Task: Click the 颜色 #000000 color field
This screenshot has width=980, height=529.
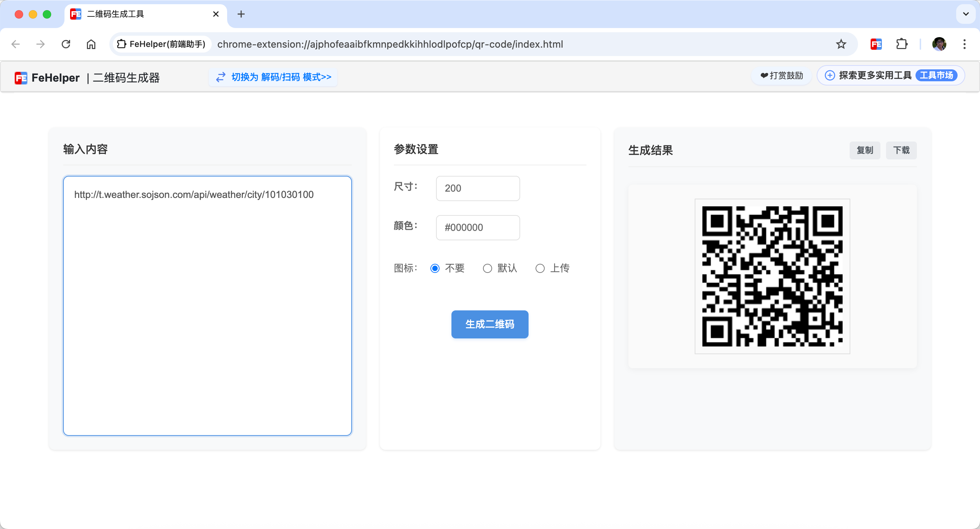Action: coord(477,227)
